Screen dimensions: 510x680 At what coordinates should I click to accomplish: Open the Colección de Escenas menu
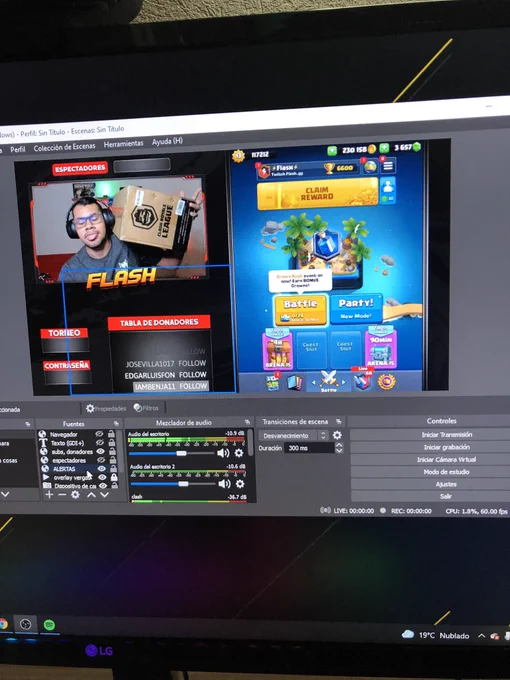(x=64, y=147)
